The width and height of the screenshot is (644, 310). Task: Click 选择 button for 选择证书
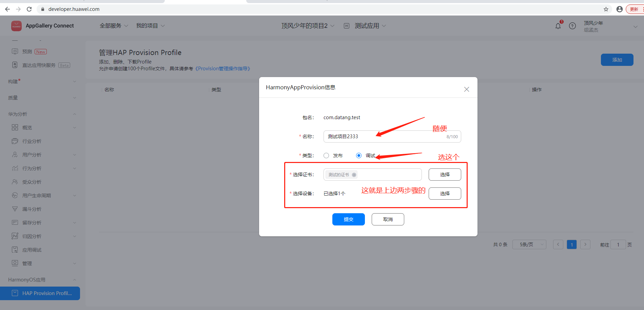point(445,175)
